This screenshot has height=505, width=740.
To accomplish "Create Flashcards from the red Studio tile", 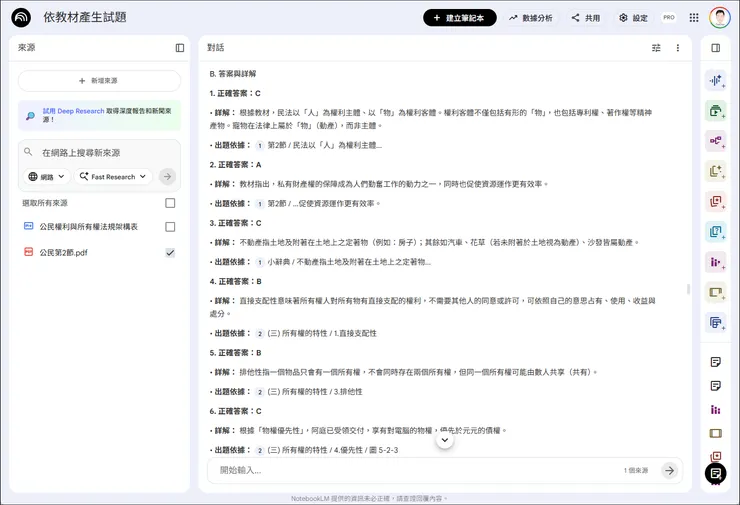I will (x=715, y=201).
